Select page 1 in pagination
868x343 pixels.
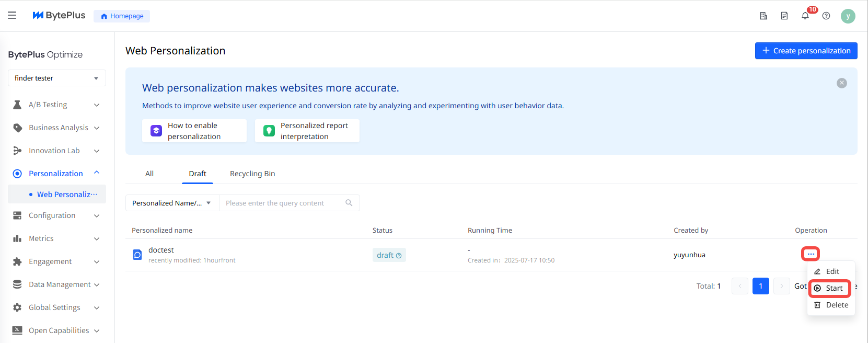pyautogui.click(x=761, y=286)
